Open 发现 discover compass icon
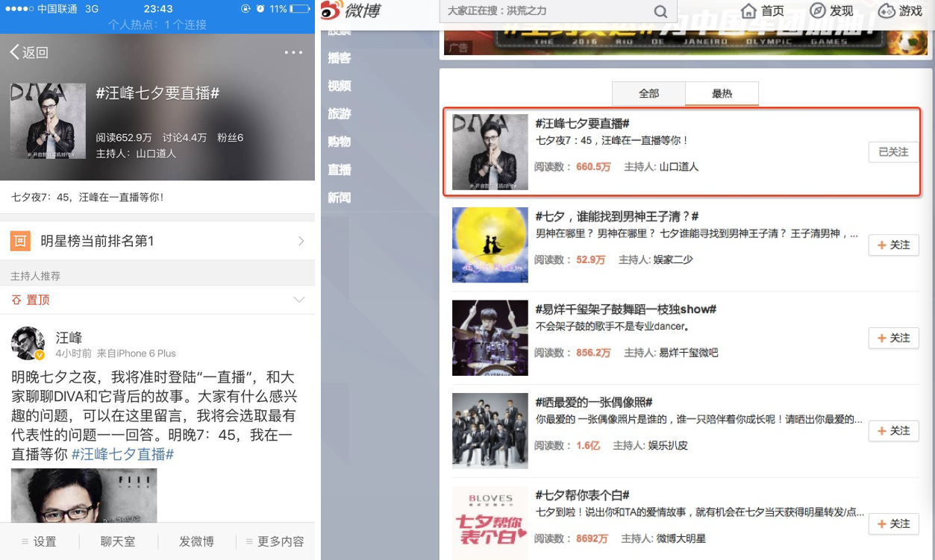This screenshot has height=560, width=935. click(x=818, y=11)
